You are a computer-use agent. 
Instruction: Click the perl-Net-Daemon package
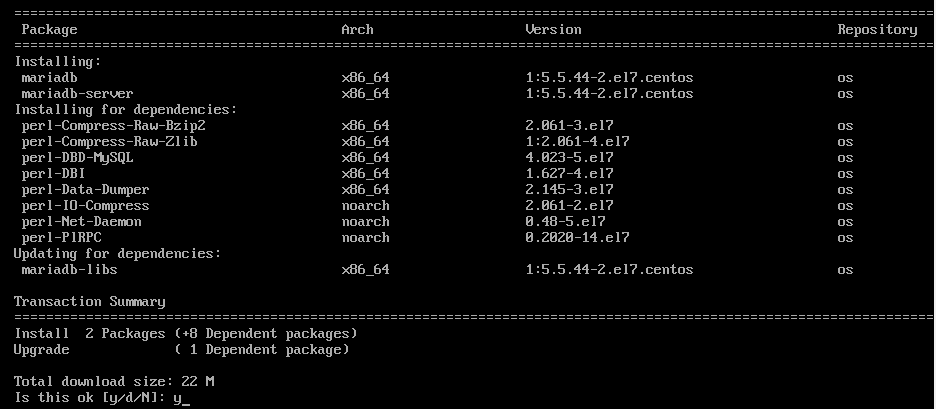point(81,222)
